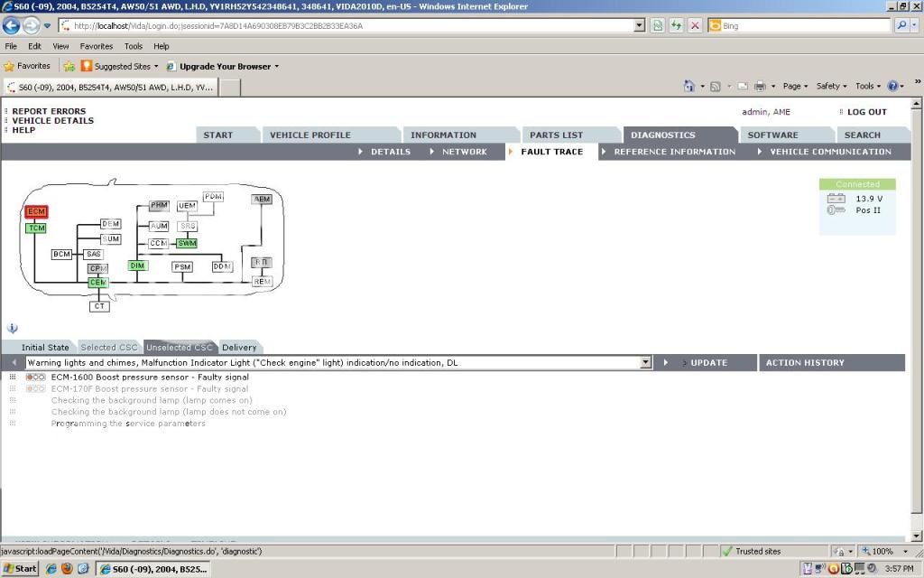Click the blue information icon below diagram
924x578 pixels.
click(12, 329)
